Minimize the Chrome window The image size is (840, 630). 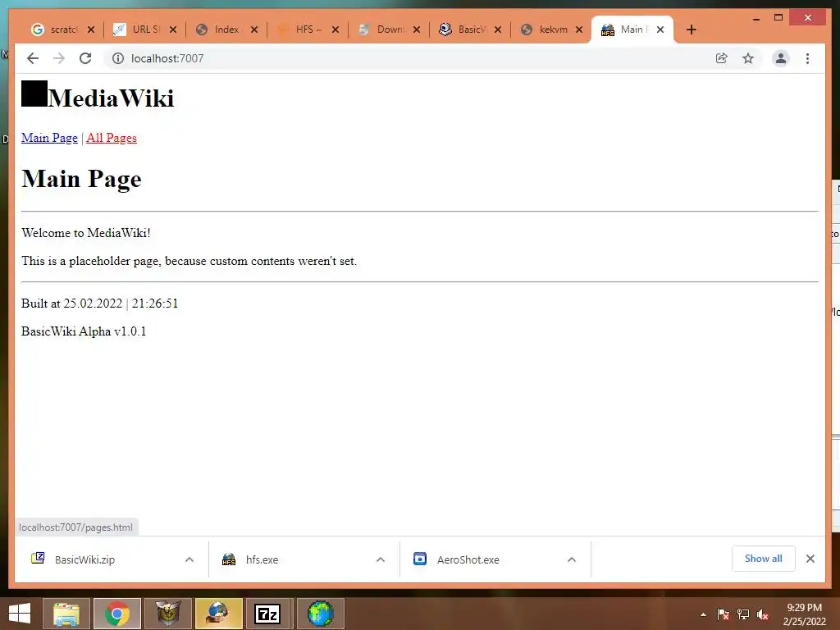coord(756,18)
